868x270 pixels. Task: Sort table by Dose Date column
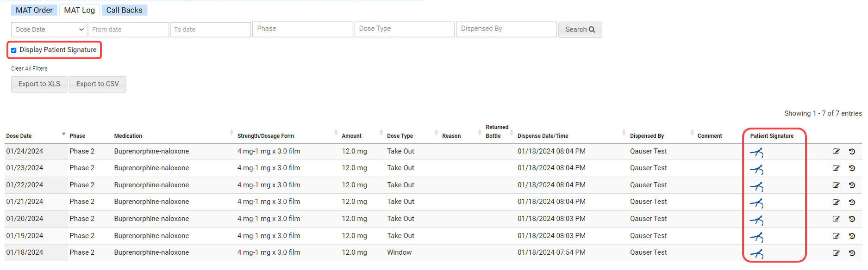click(x=19, y=136)
